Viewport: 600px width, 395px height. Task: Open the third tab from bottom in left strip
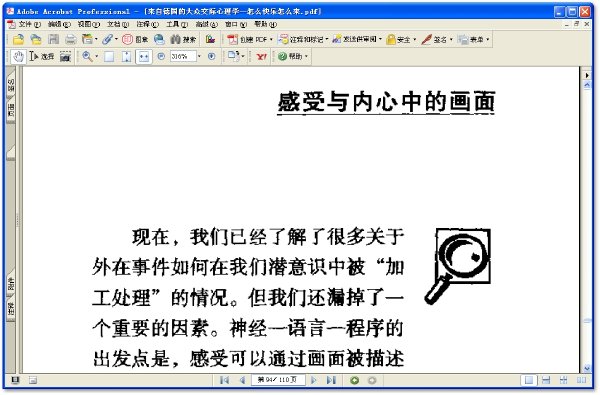pos(11,152)
